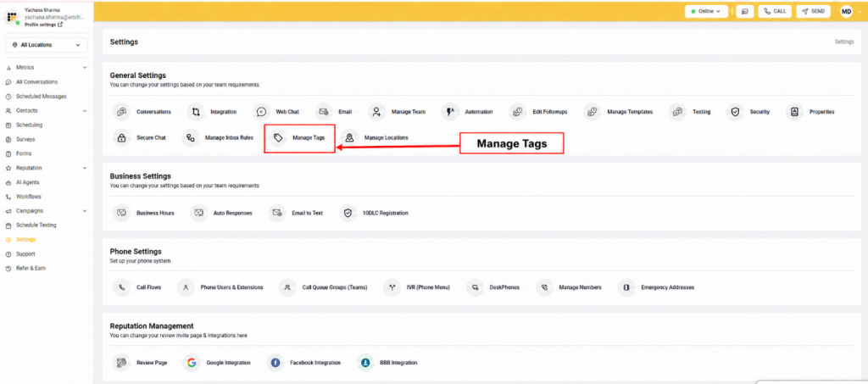This screenshot has width=868, height=384.
Task: Click the Business Hours icon
Action: 121,213
